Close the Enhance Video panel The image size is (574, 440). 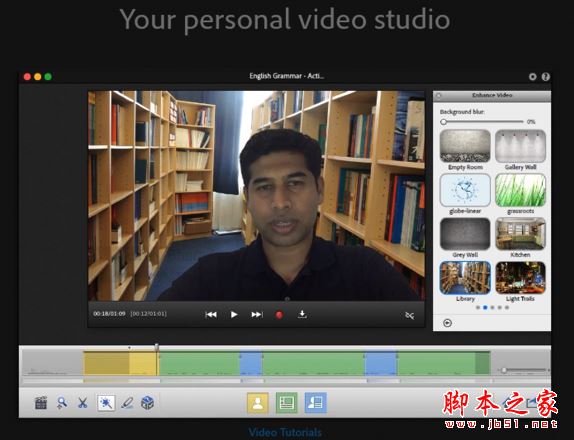point(439,96)
